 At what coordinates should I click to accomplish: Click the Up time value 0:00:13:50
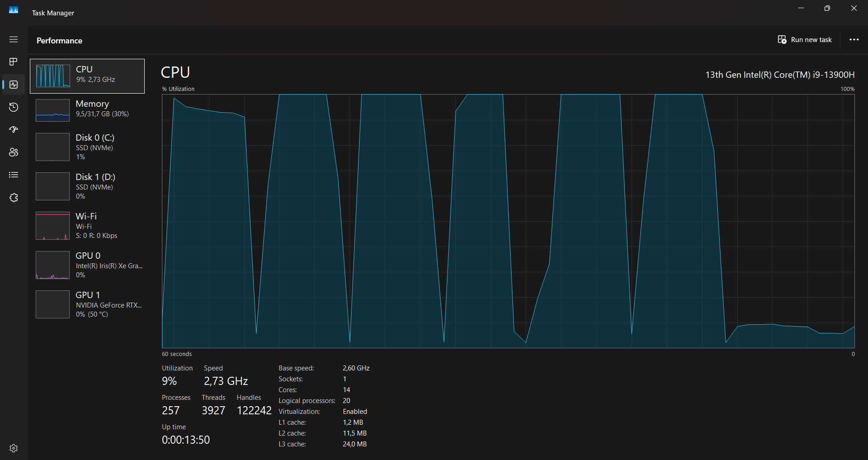[186, 440]
